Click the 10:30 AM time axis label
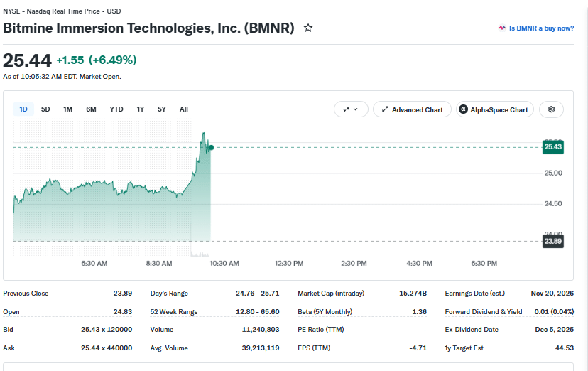Screen dimensions: 588x371 [224, 264]
